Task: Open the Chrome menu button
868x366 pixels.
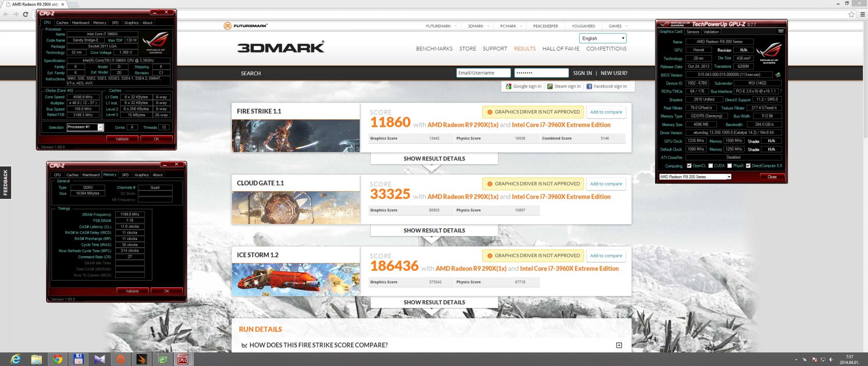Action: tap(862, 14)
